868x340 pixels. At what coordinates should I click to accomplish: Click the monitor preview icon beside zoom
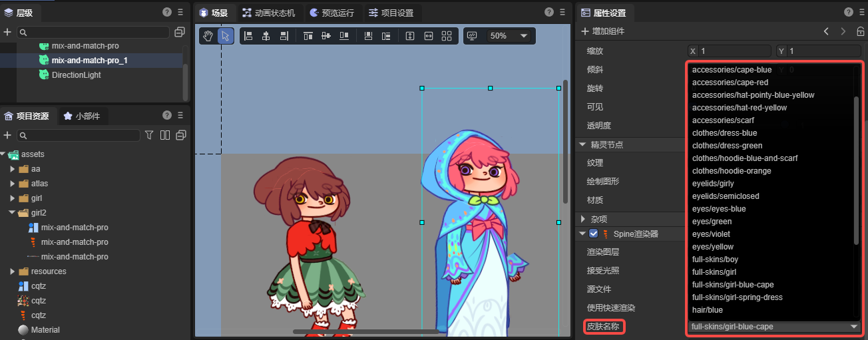pos(473,36)
